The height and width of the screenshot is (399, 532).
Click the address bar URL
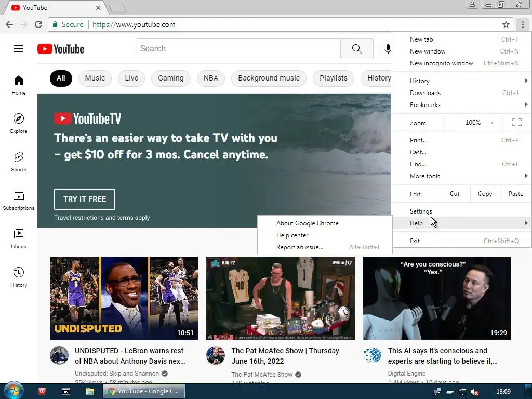coord(134,24)
